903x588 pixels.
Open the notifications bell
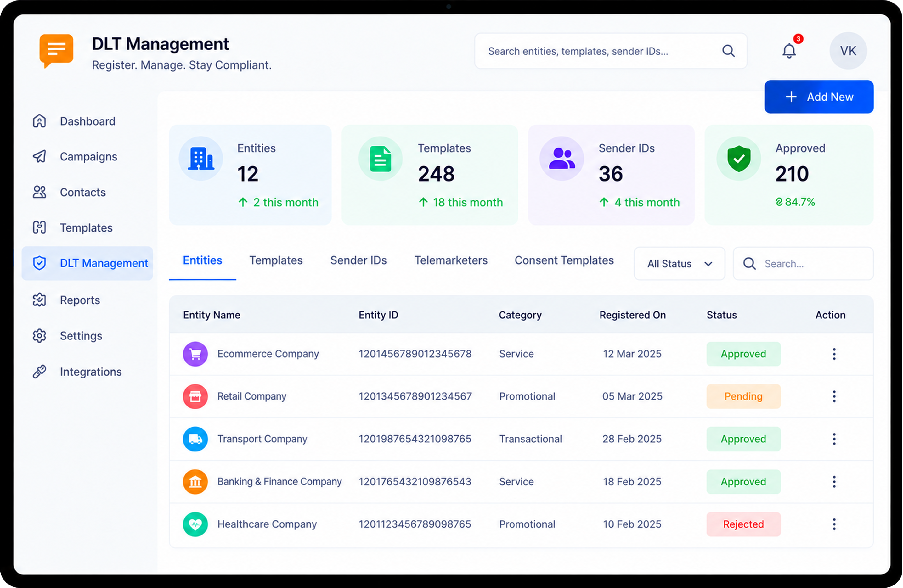pos(789,51)
